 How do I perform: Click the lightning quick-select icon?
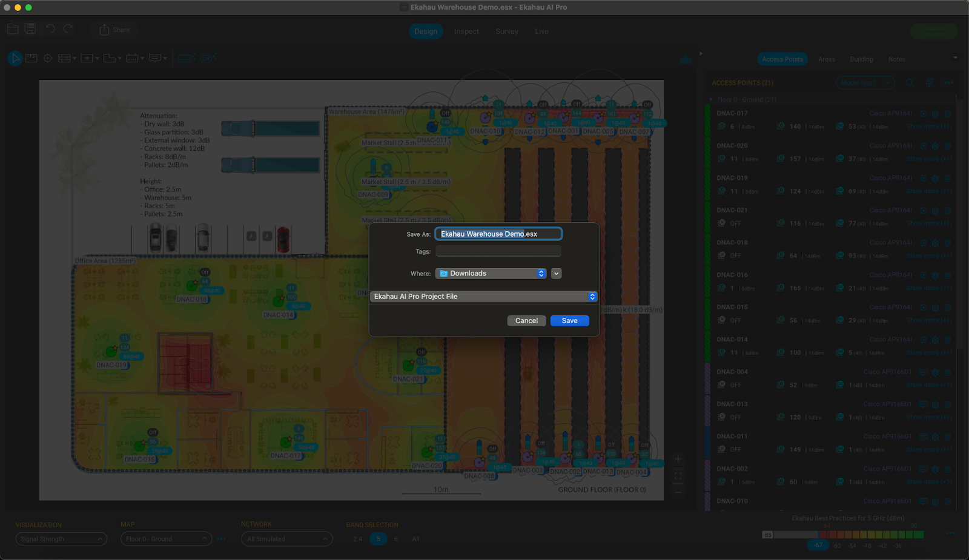[x=929, y=83]
